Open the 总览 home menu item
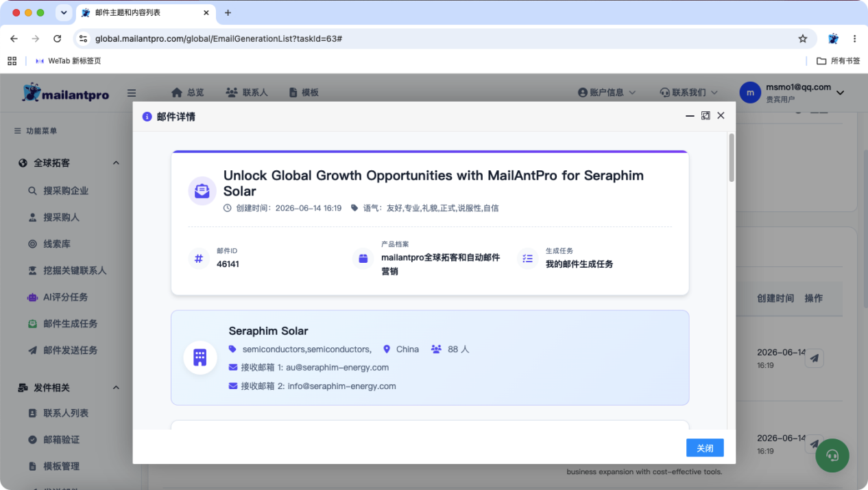Image resolution: width=868 pixels, height=490 pixels. [x=188, y=93]
